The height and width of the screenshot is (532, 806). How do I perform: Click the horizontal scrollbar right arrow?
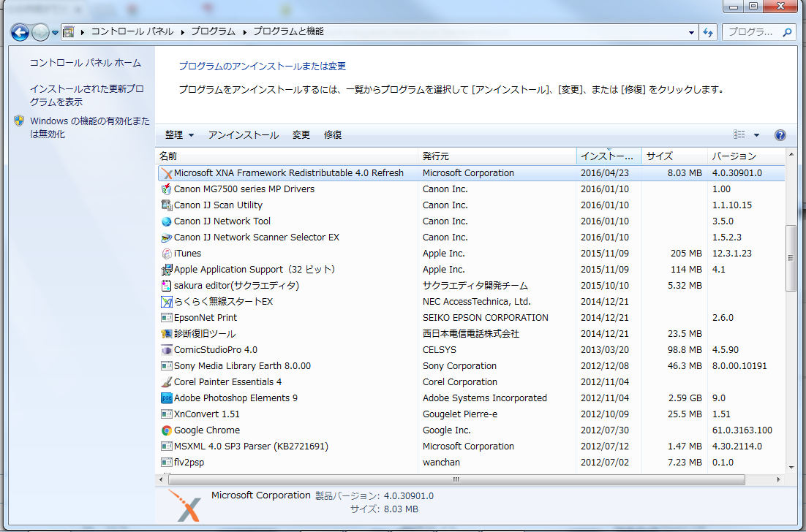[779, 479]
